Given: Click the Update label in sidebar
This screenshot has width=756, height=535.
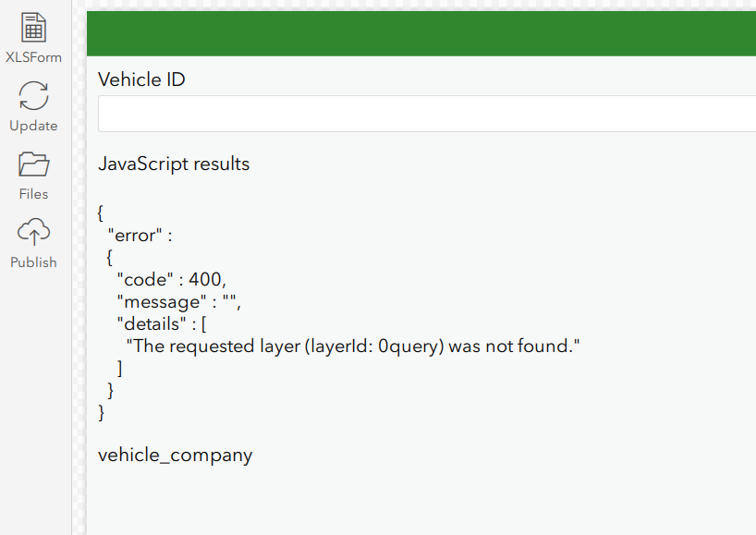Looking at the screenshot, I should tap(33, 126).
